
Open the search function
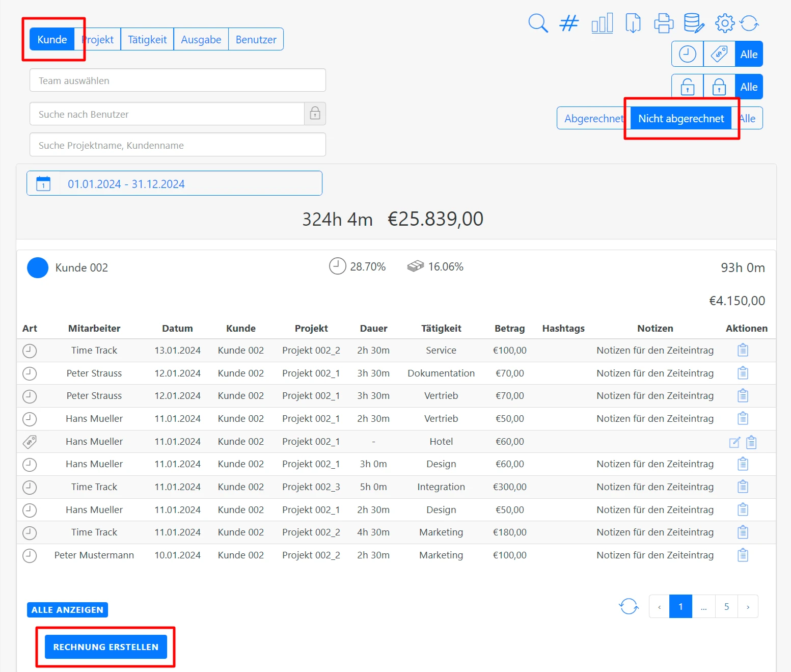pos(538,23)
